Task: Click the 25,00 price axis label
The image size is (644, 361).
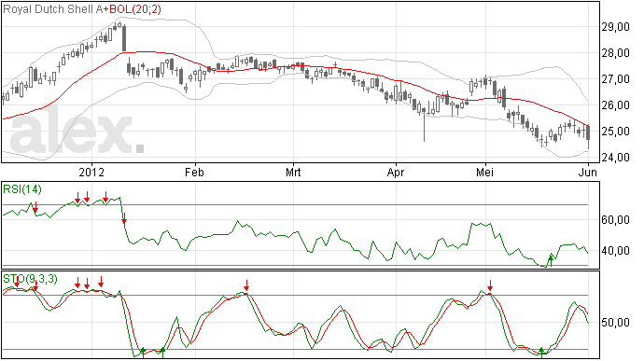Action: [615, 132]
